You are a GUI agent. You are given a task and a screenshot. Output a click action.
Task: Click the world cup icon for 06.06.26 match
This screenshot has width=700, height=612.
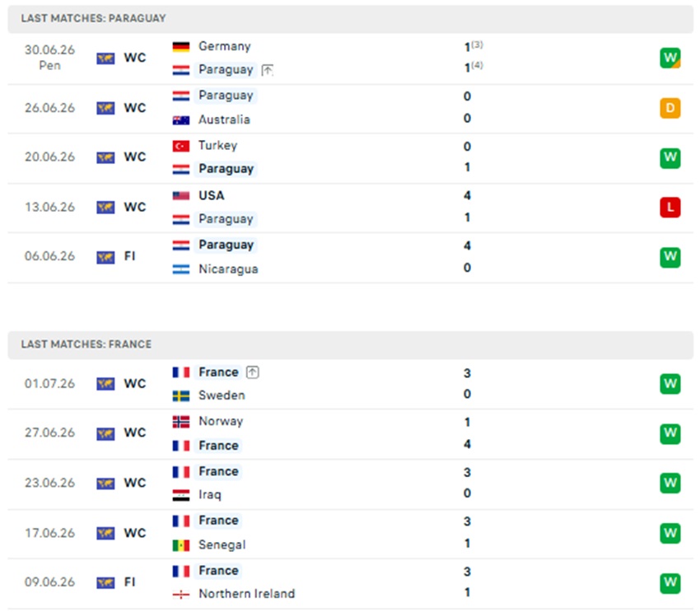pos(105,257)
